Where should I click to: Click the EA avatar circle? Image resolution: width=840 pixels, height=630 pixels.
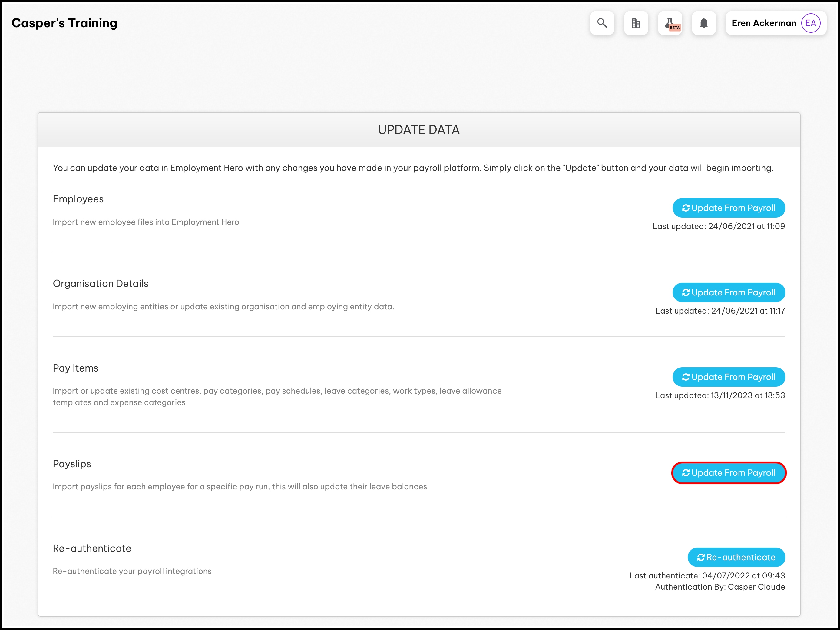pos(810,23)
